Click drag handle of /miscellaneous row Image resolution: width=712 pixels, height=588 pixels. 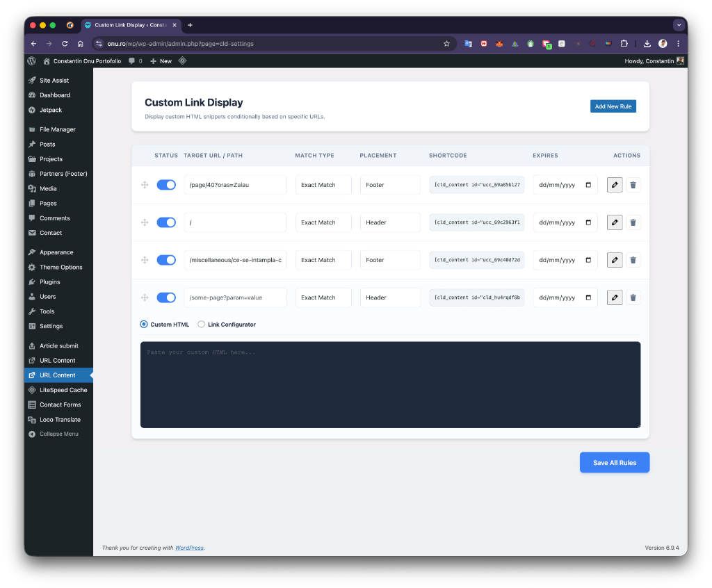145,260
